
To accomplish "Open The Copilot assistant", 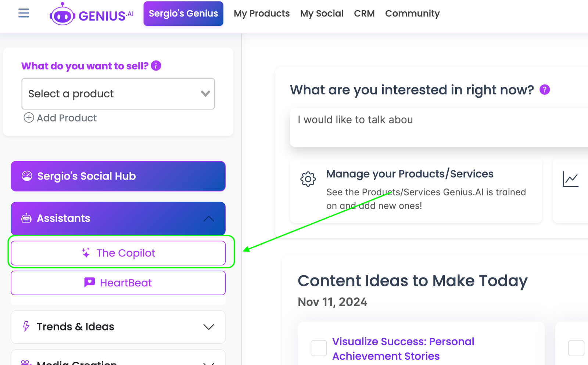I will [x=118, y=253].
